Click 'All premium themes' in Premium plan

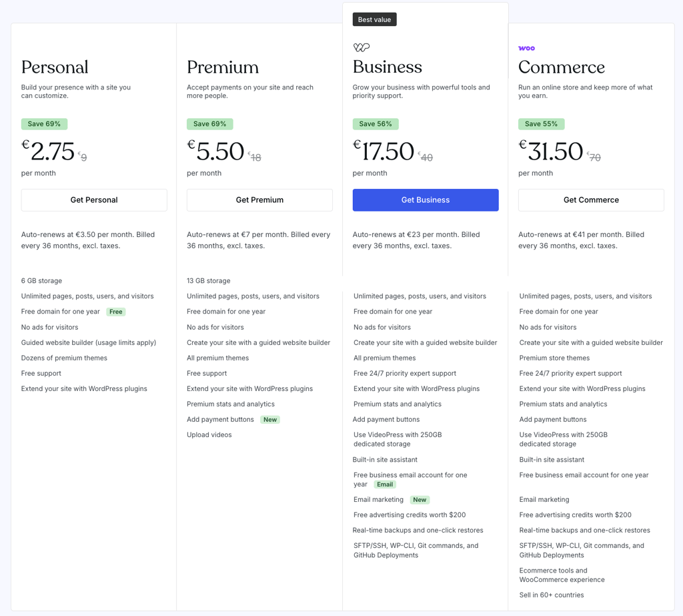218,358
